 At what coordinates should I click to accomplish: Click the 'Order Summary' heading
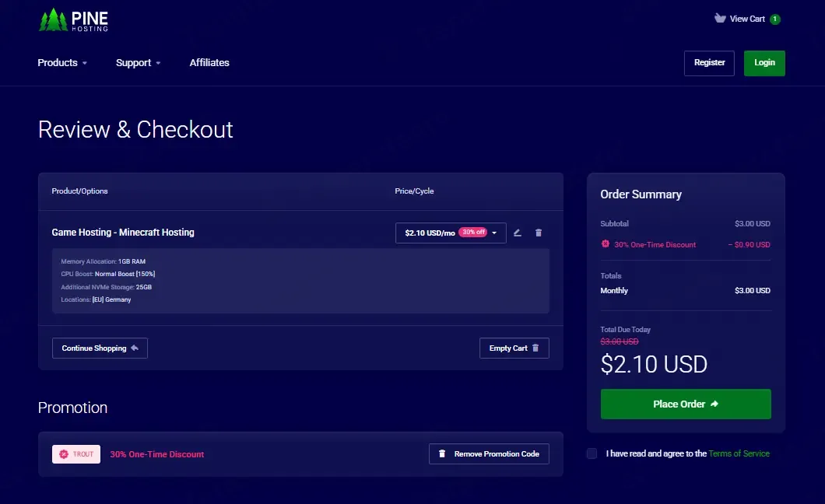(641, 194)
